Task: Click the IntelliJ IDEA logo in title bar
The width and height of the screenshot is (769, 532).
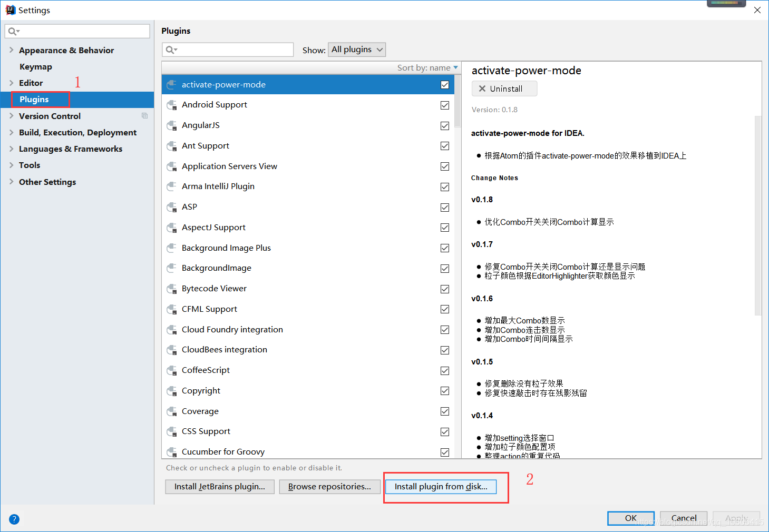Action: point(11,10)
